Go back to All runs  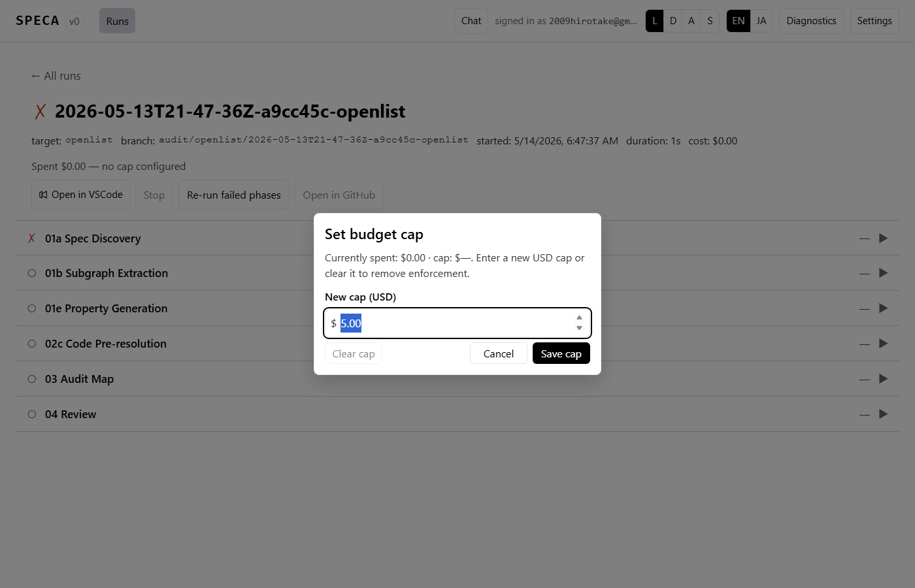56,76
